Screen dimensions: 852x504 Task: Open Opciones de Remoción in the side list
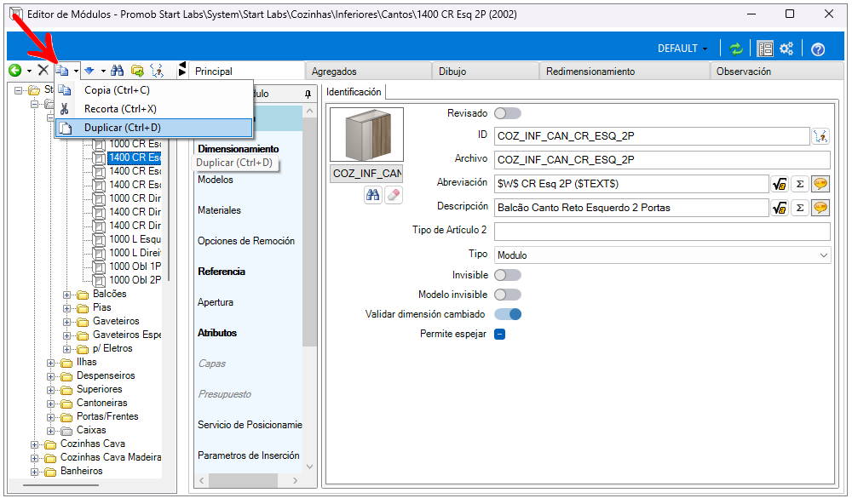pos(245,241)
